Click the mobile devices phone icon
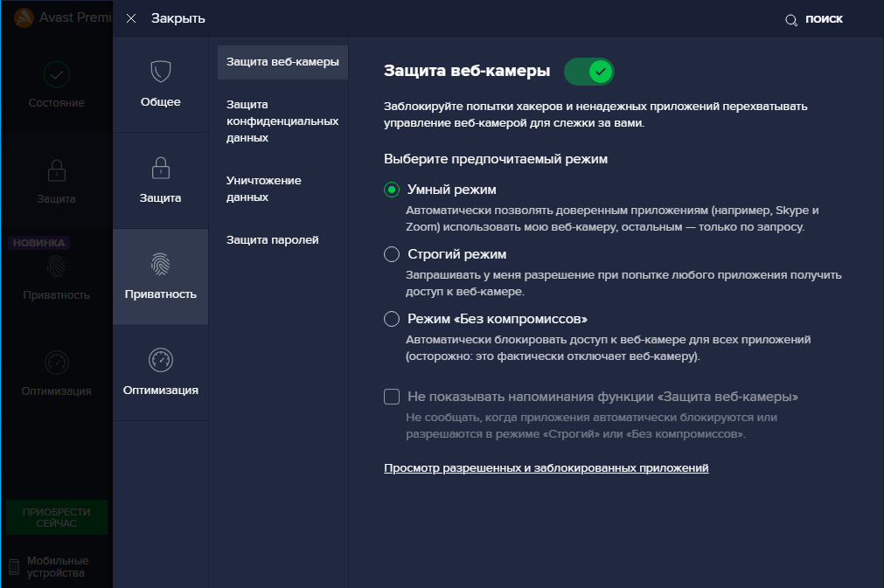The height and width of the screenshot is (588, 884). (13, 567)
